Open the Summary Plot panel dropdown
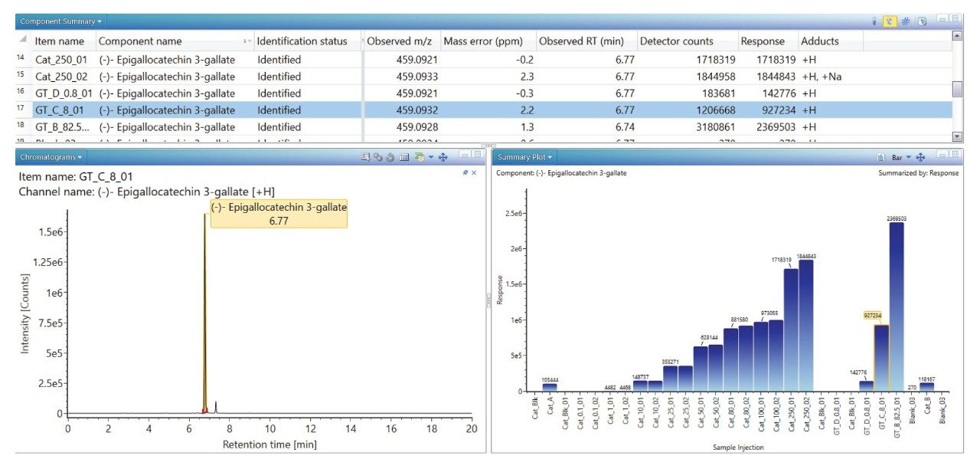This screenshot has width=980, height=469. click(x=525, y=157)
